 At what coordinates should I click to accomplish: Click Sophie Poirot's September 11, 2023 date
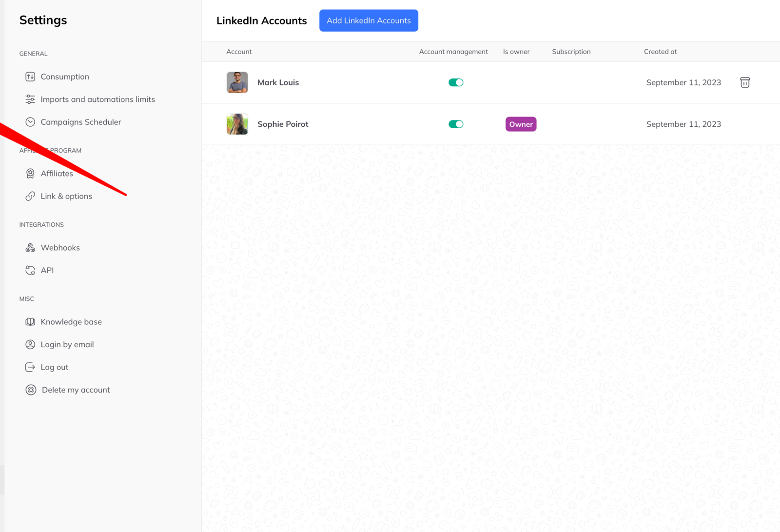pos(683,124)
